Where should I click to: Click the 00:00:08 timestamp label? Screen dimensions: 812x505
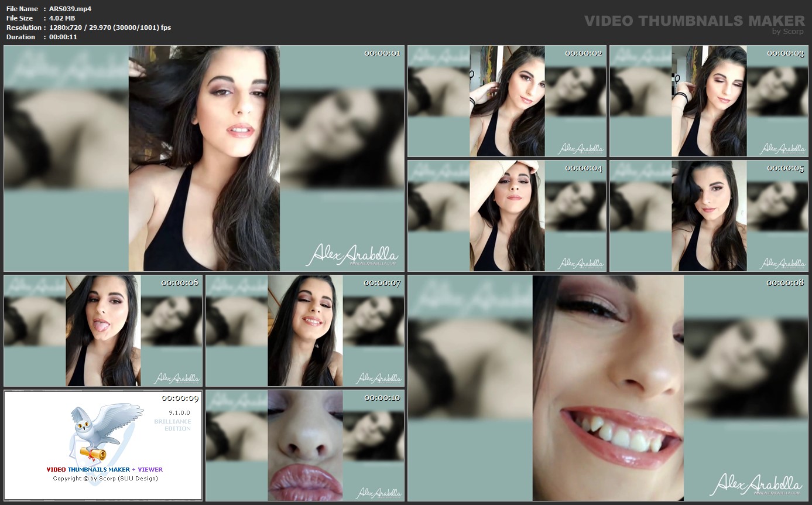tap(785, 283)
